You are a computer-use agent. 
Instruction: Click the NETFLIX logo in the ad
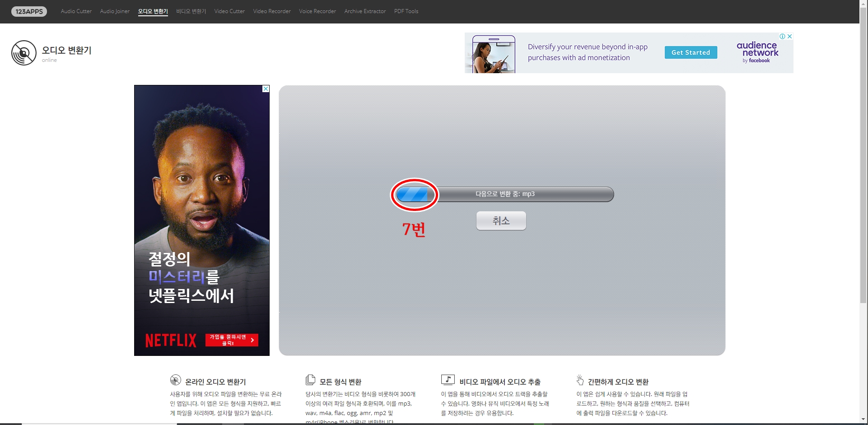(171, 341)
